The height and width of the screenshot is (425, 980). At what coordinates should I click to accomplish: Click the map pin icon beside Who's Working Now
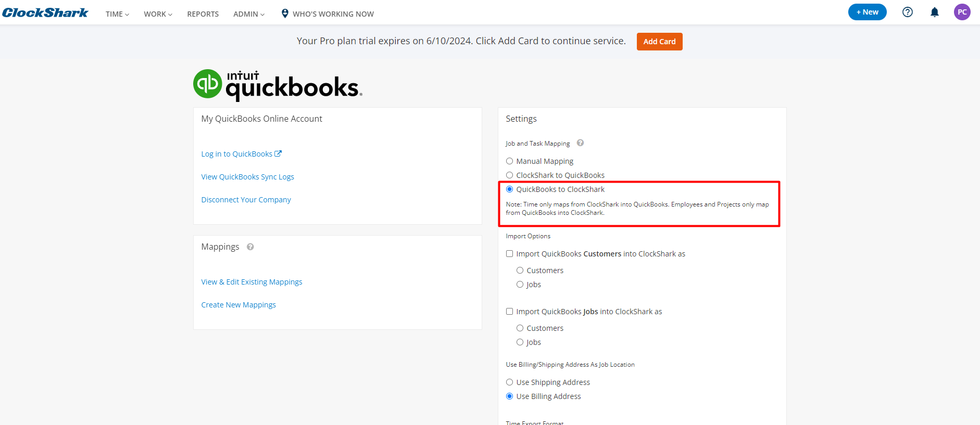tap(285, 14)
